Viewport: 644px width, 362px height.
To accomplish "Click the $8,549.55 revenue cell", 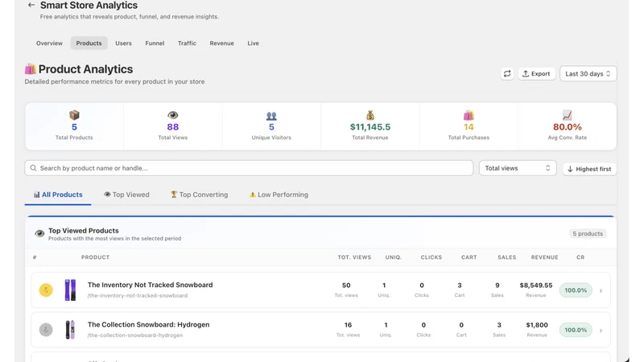I will (536, 286).
